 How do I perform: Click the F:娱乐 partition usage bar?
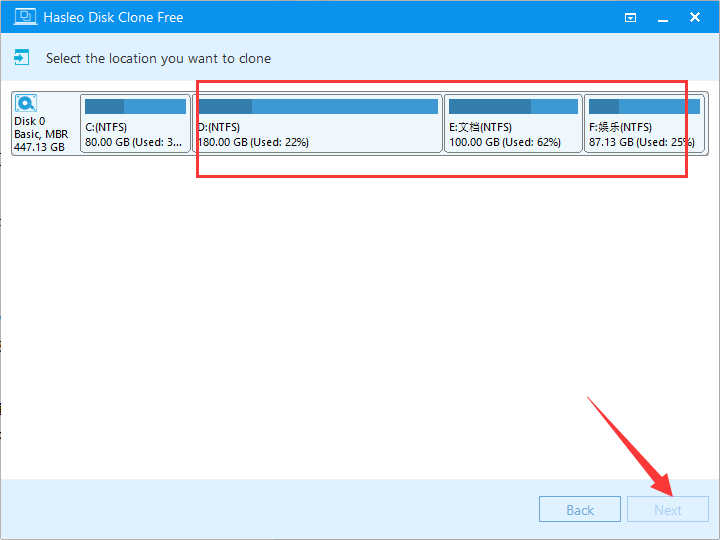(644, 107)
